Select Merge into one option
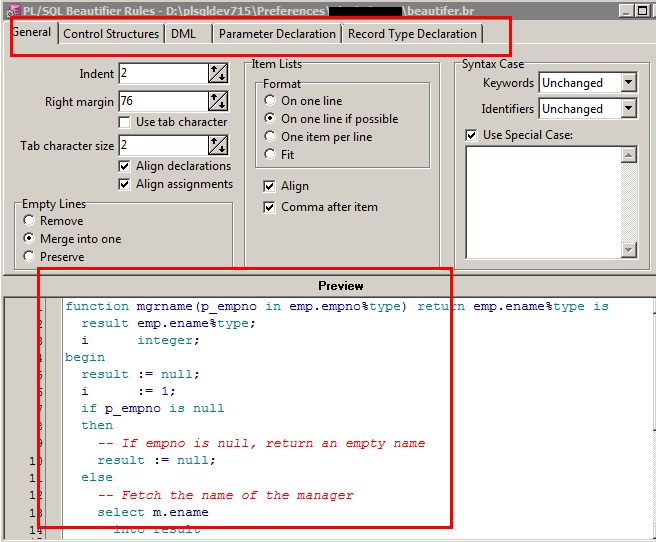 pyautogui.click(x=29, y=238)
